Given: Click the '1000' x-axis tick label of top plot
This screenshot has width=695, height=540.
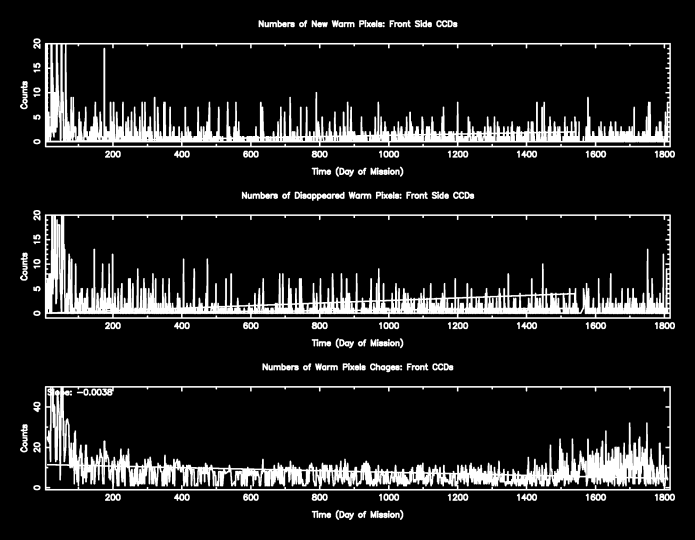Looking at the screenshot, I should pyautogui.click(x=389, y=154).
